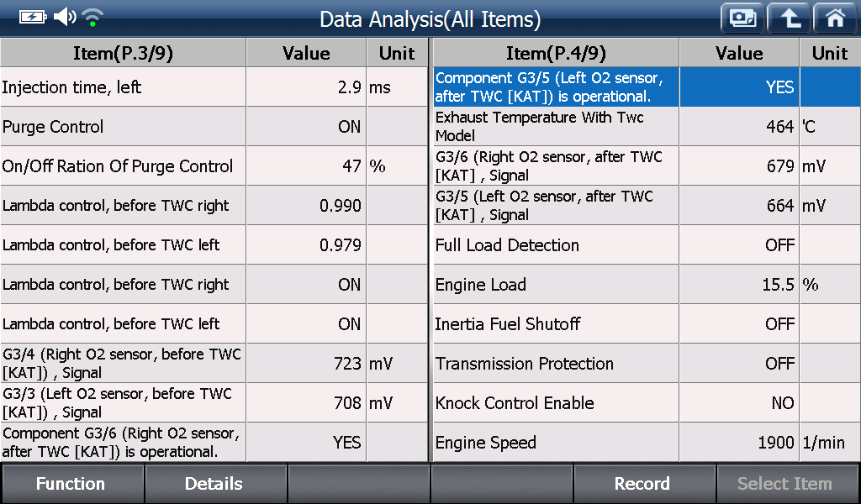
Task: Open the Function menu button
Action: (x=72, y=483)
